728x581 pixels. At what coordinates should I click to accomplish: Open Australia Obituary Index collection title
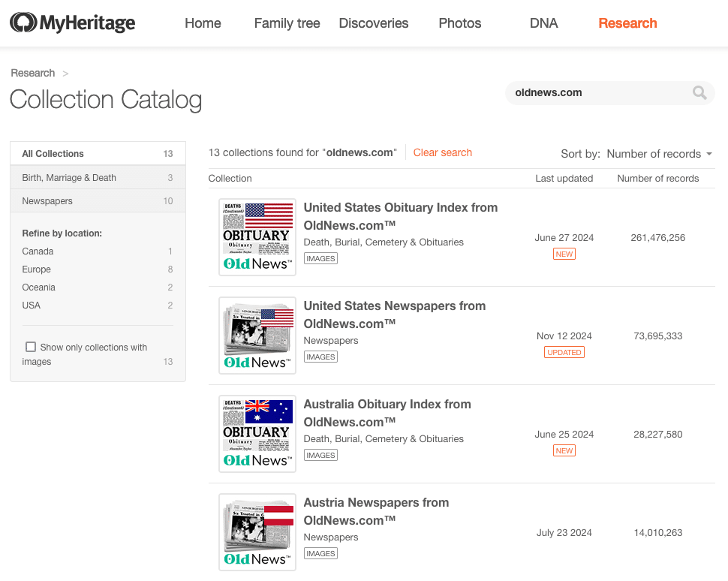pos(387,414)
